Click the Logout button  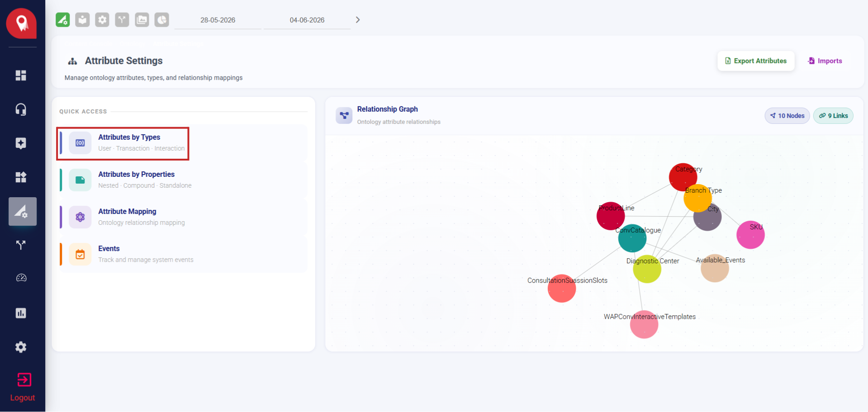click(23, 387)
